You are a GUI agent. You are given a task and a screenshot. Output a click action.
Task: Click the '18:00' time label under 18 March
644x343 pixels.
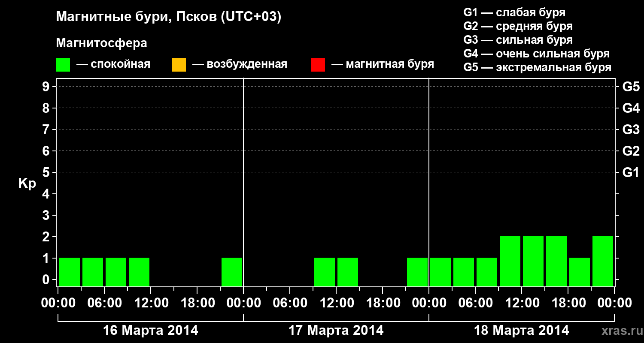[x=568, y=303]
